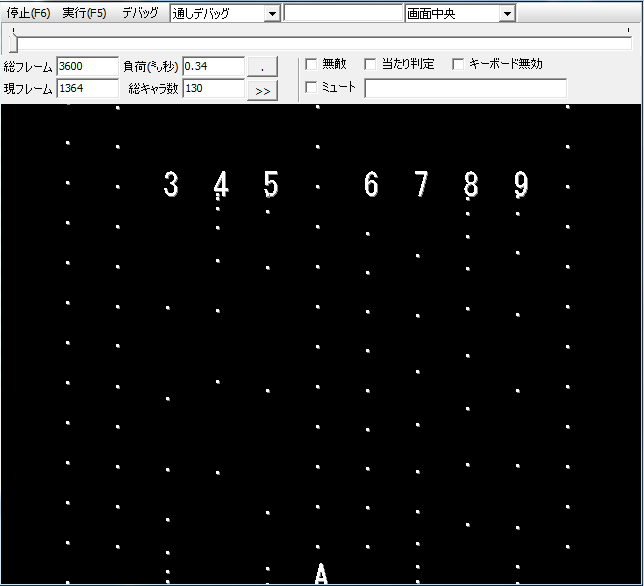Check the キーボード無効 keyboard disable box
This screenshot has width=644, height=586.
(458, 64)
